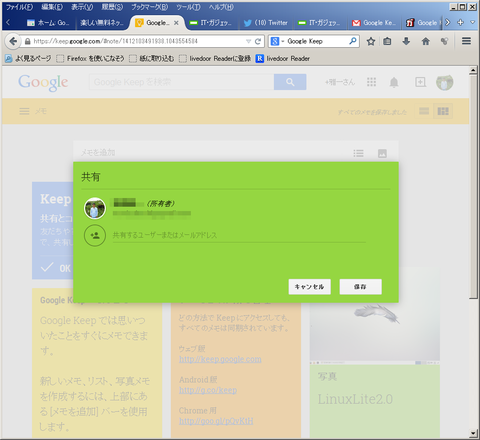Click the page scrollbar down arrow
Image resolution: width=480 pixels, height=440 pixels.
coord(473,433)
